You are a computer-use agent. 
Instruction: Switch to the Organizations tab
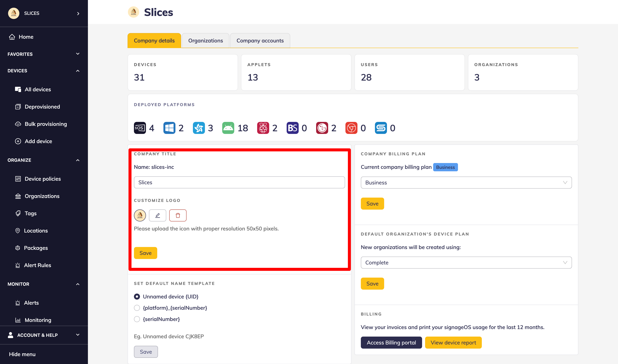205,41
